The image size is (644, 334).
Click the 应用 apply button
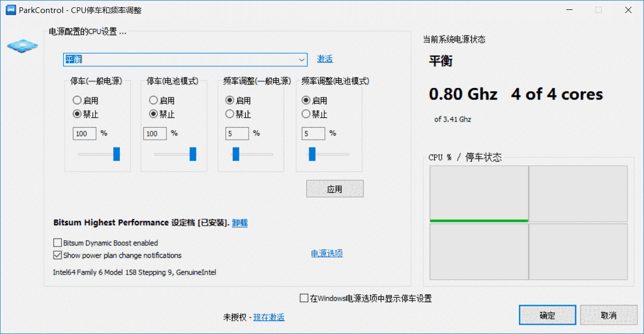[x=335, y=189]
